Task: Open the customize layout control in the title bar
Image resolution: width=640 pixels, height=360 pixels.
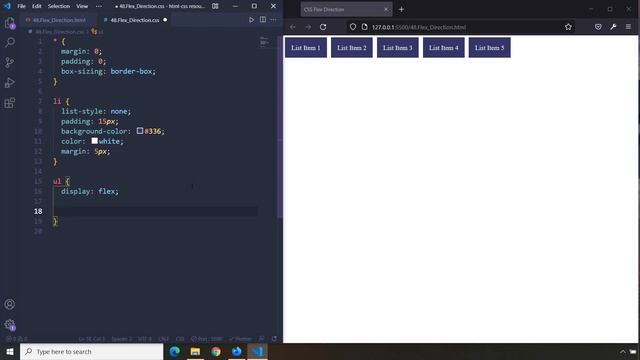Action: coord(215,6)
